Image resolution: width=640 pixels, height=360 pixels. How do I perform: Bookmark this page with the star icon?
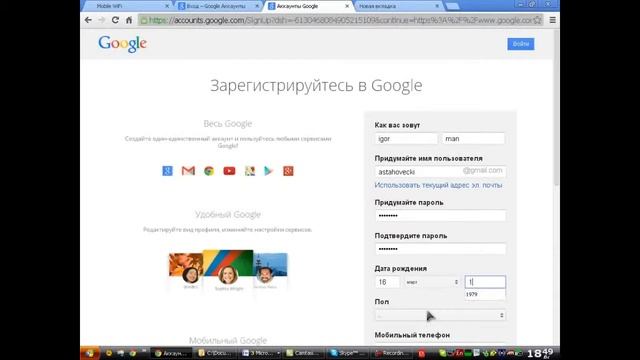pyautogui.click(x=538, y=20)
